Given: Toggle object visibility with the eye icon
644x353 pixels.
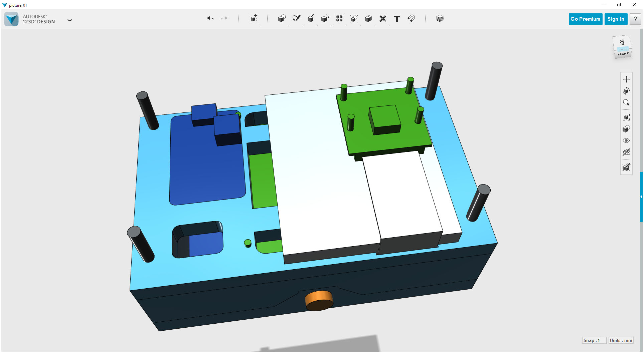Looking at the screenshot, I should tap(626, 140).
